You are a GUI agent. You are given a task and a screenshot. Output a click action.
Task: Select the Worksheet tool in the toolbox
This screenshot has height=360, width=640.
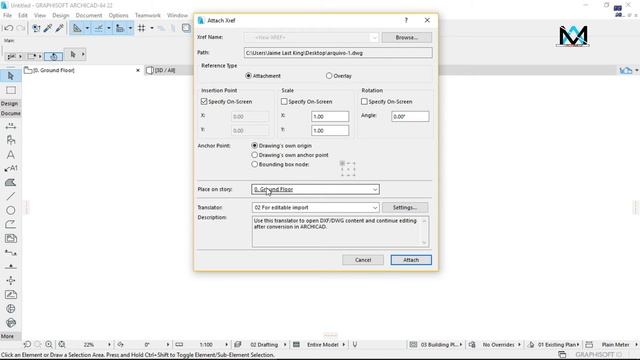pyautogui.click(x=11, y=295)
